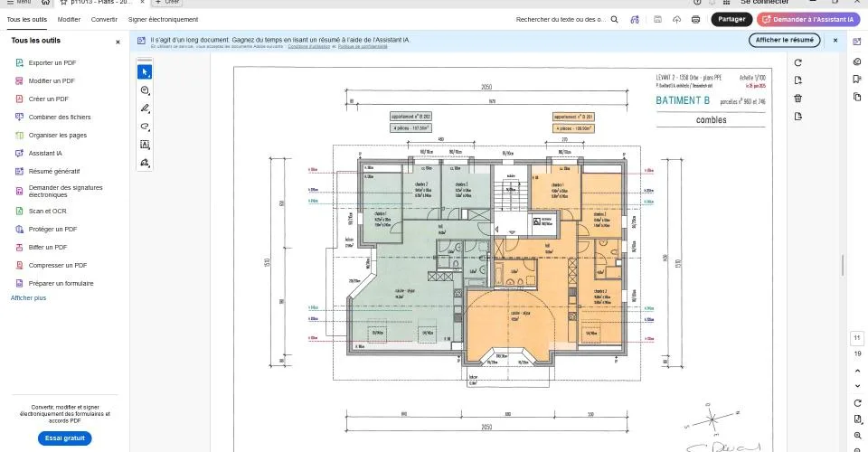
Task: Open the comment tool in quick toolbar
Action: pyautogui.click(x=145, y=90)
